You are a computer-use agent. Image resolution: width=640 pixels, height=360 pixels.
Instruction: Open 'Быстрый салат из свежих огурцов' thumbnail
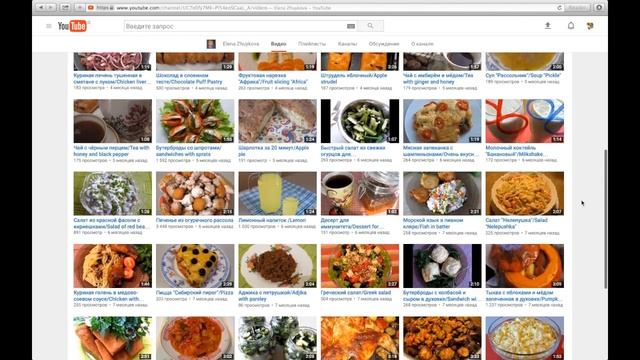coord(360,121)
